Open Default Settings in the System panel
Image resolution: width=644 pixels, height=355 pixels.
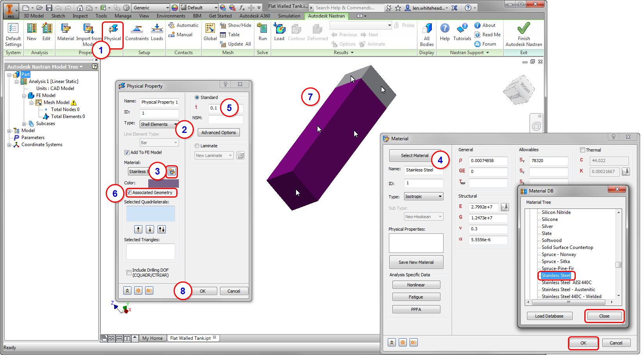[13, 35]
